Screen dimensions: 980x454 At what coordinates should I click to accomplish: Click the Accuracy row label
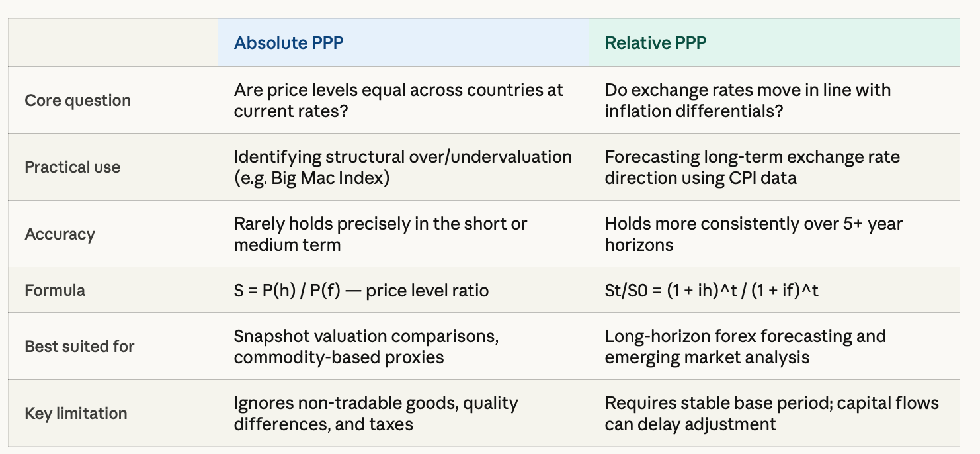pos(60,234)
